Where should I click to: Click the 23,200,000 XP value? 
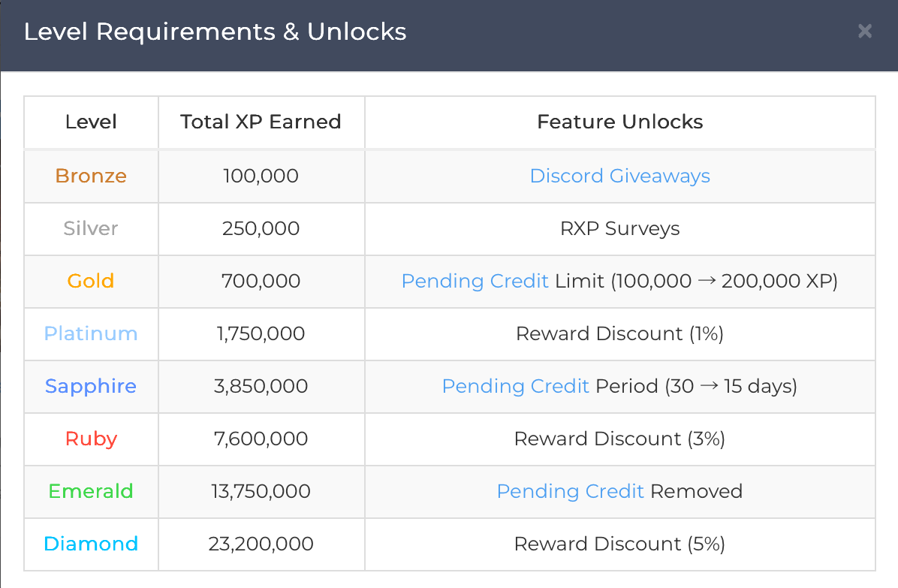[261, 544]
